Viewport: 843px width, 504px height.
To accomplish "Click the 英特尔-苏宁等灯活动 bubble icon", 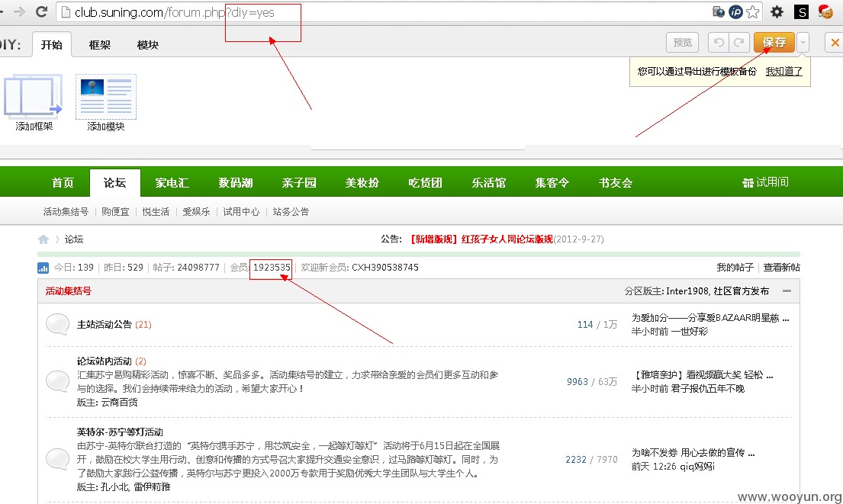I will tap(57, 459).
